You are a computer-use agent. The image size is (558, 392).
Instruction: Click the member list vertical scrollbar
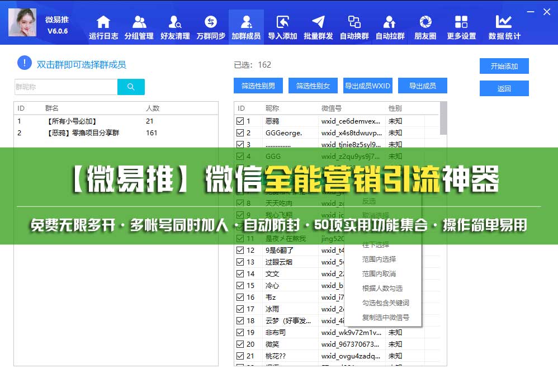443,119
